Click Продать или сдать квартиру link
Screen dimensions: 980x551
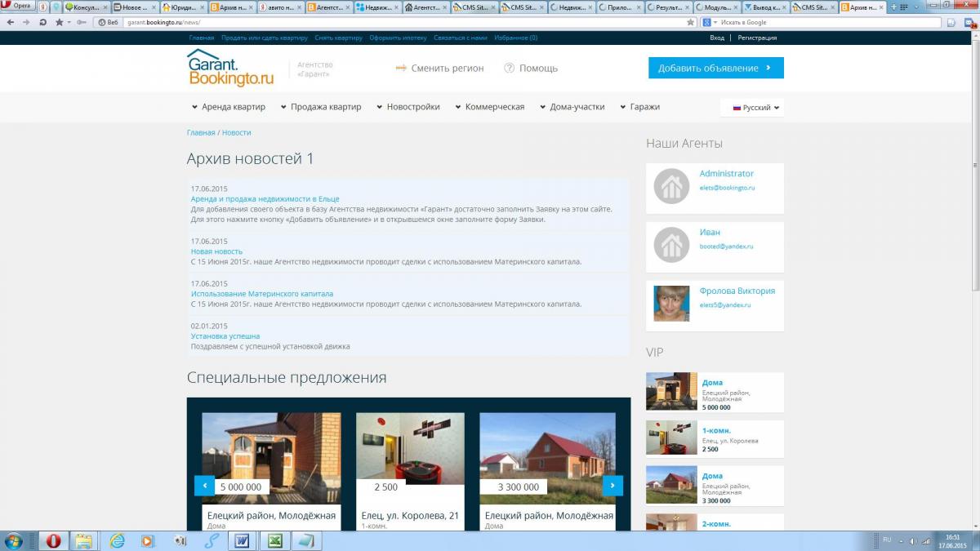pos(265,38)
